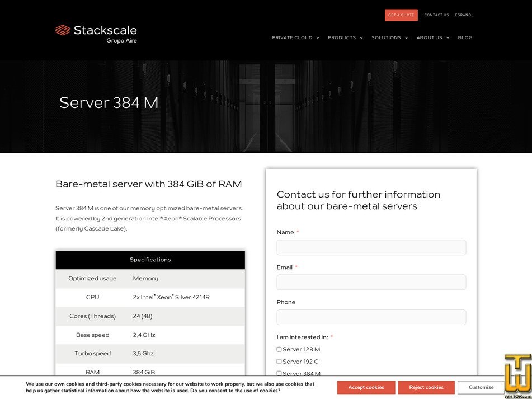Click the Phone input field

(x=371, y=317)
